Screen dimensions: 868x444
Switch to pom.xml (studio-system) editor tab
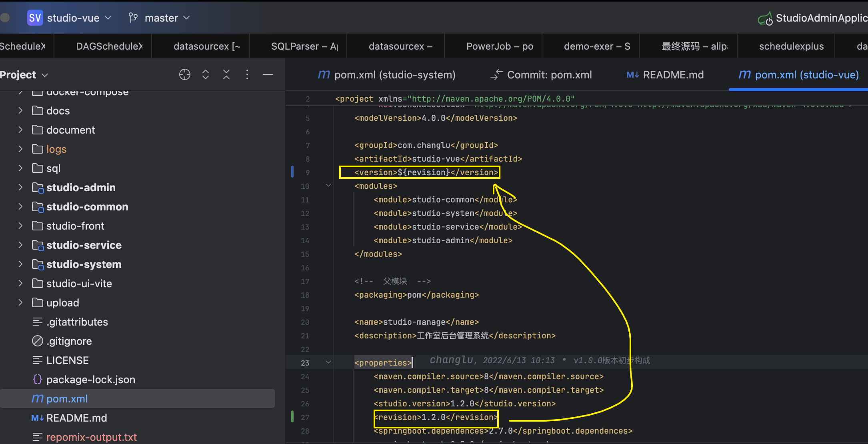pyautogui.click(x=386, y=75)
